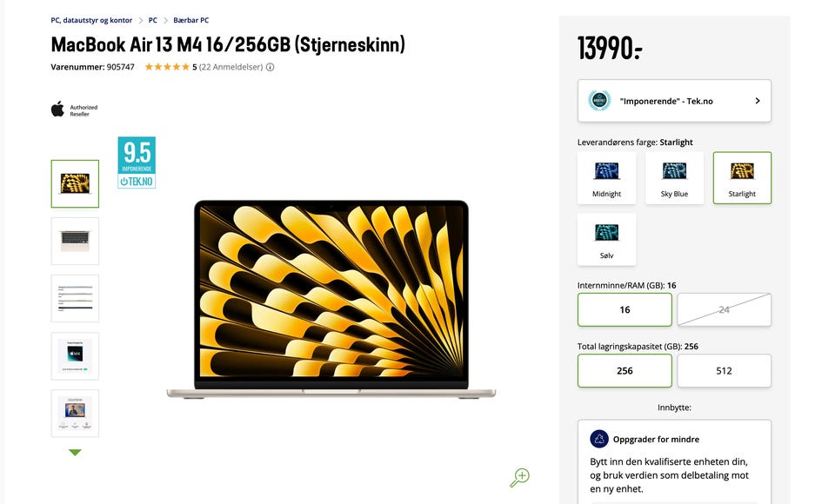Click the magnifier zoom icon below the laptop image
835x504 pixels.
click(x=519, y=477)
